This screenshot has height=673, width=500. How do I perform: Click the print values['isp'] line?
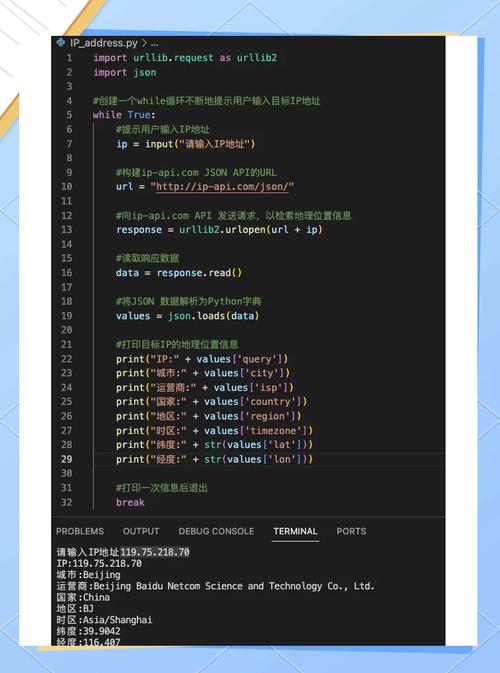coord(205,388)
